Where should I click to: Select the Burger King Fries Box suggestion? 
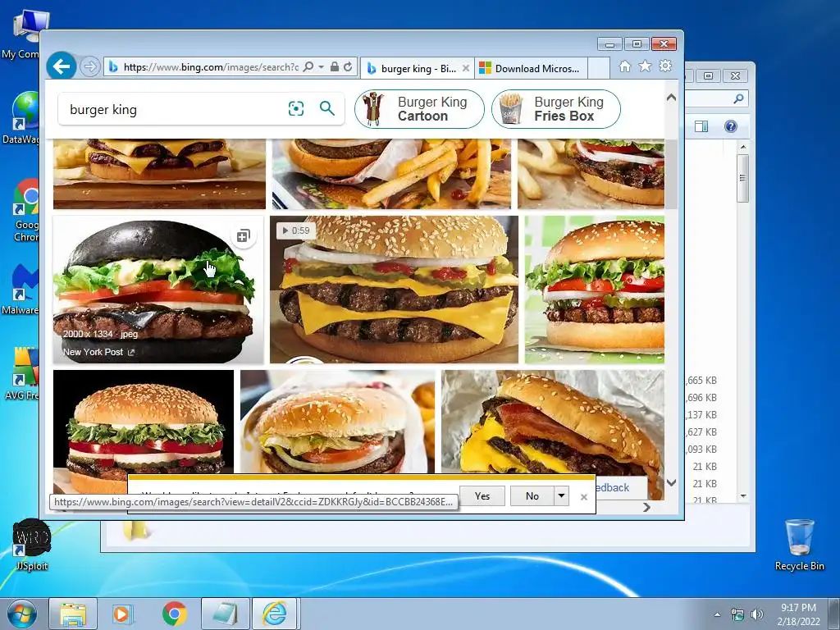point(556,109)
